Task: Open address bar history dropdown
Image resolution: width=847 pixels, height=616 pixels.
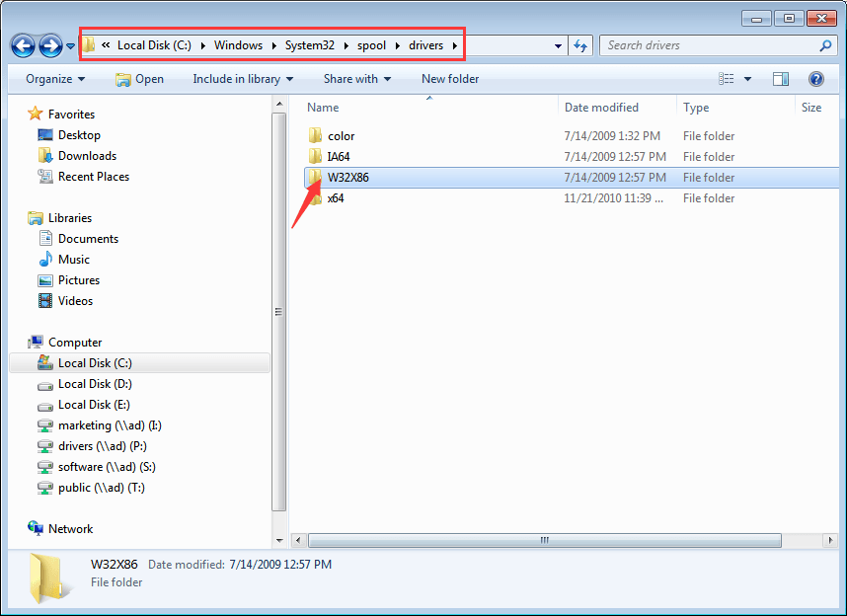Action: click(x=559, y=45)
